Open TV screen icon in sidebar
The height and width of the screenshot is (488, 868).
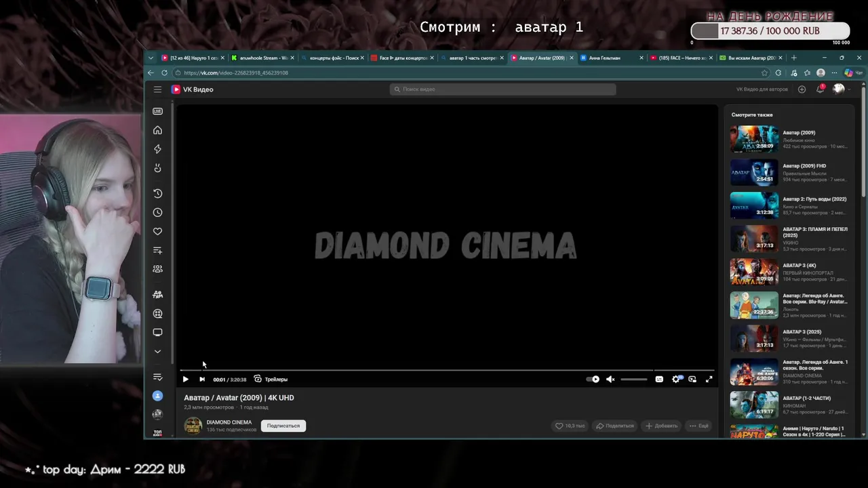tap(157, 333)
